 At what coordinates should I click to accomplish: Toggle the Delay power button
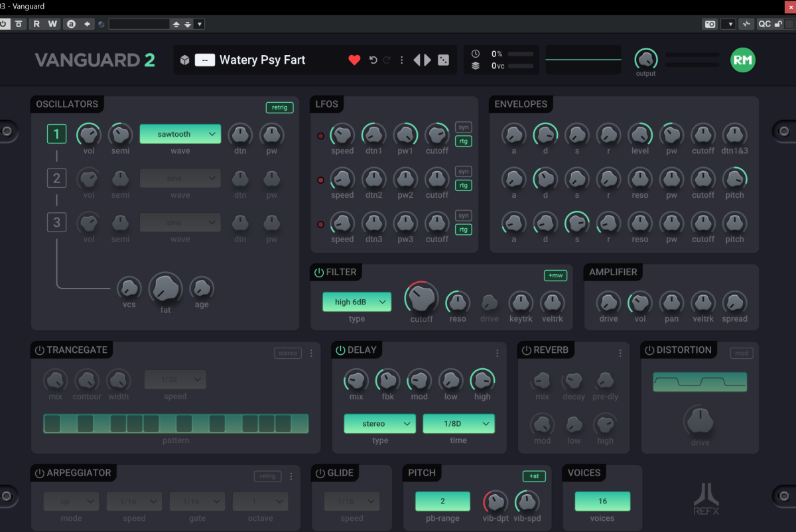click(x=340, y=350)
